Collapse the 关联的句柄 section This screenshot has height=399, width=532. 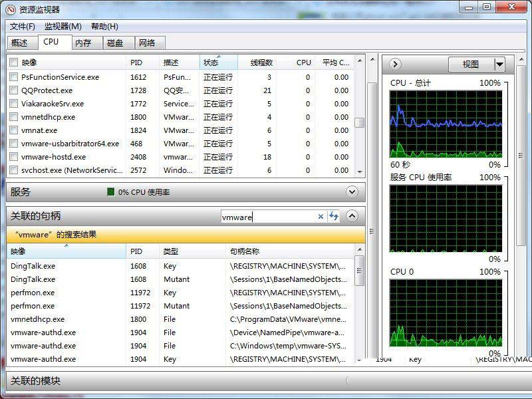(352, 216)
